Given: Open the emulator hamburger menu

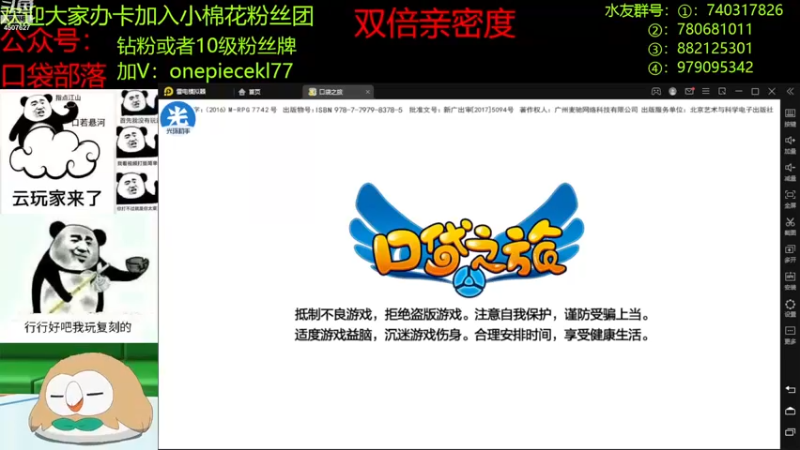Looking at the screenshot, I should pyautogui.click(x=706, y=91).
